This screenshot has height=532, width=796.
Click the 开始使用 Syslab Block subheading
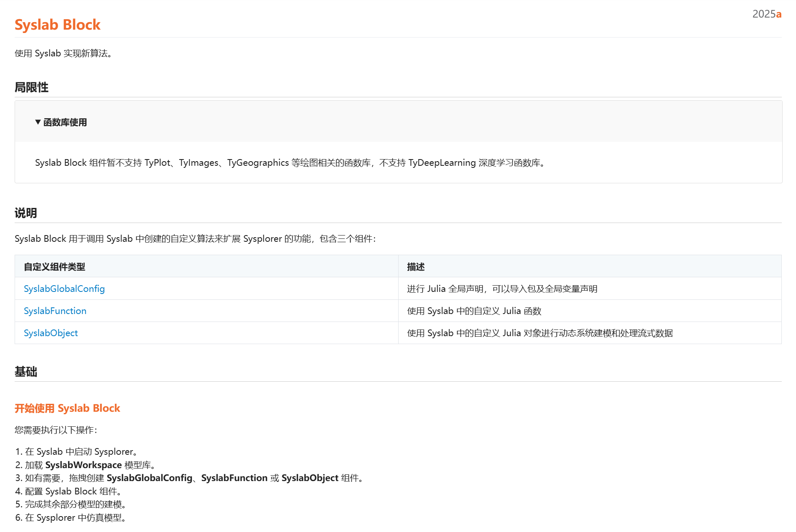point(67,408)
